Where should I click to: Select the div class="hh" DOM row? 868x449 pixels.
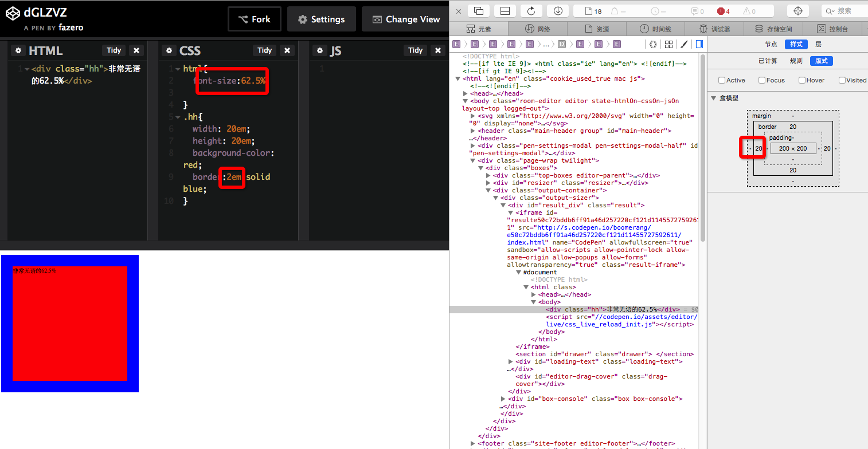coord(574,309)
